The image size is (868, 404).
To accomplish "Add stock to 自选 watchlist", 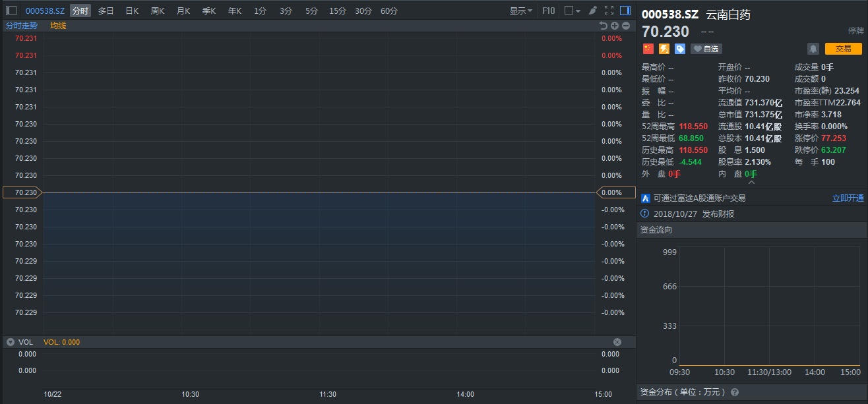I will click(706, 49).
